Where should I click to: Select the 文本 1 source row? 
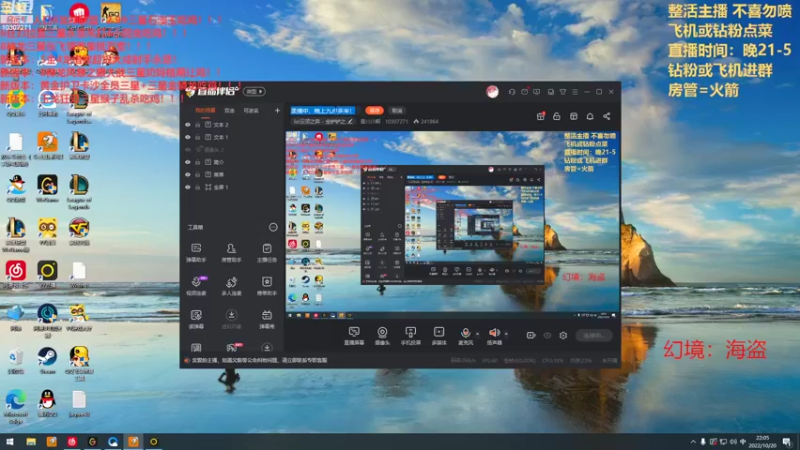232,137
